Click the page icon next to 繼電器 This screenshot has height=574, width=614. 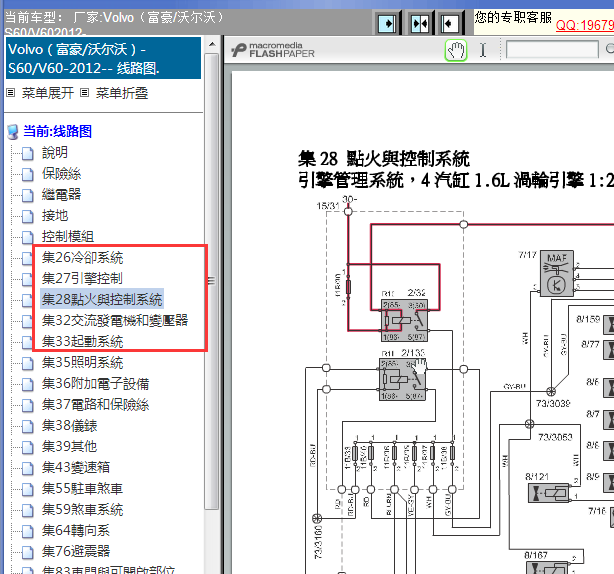(x=27, y=195)
